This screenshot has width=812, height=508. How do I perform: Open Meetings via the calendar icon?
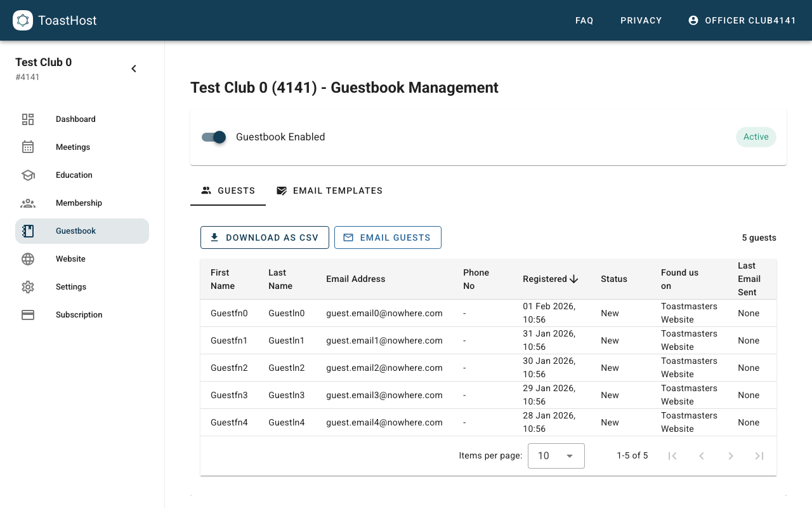click(28, 147)
